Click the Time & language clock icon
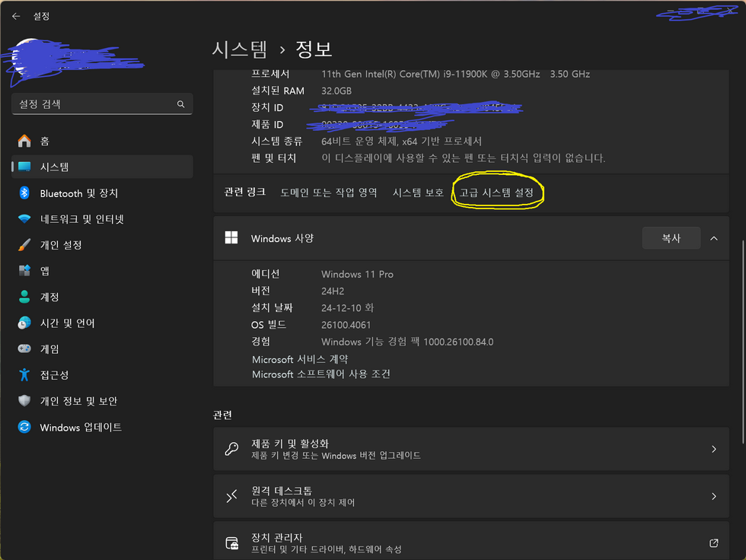Viewport: 746px width, 560px height. click(x=24, y=323)
